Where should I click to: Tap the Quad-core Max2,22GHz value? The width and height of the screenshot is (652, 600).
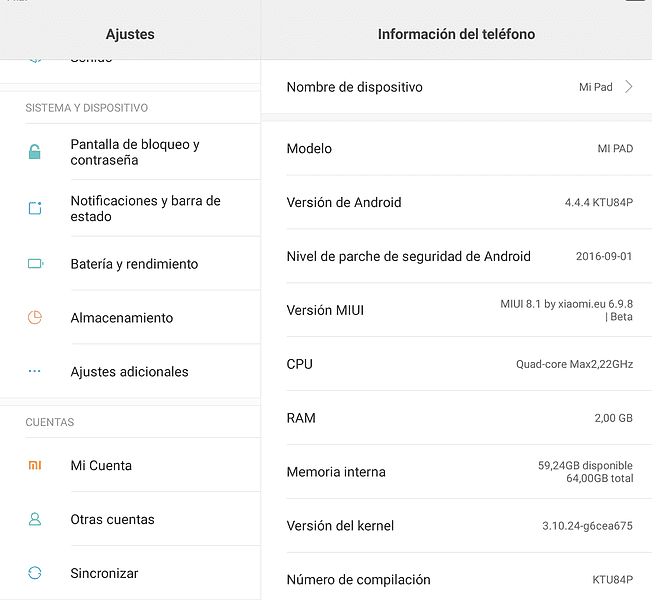click(574, 364)
